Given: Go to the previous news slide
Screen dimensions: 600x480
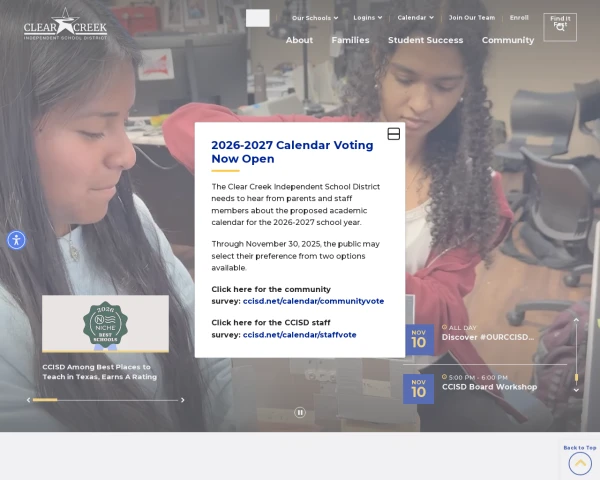Looking at the screenshot, I should (x=28, y=400).
